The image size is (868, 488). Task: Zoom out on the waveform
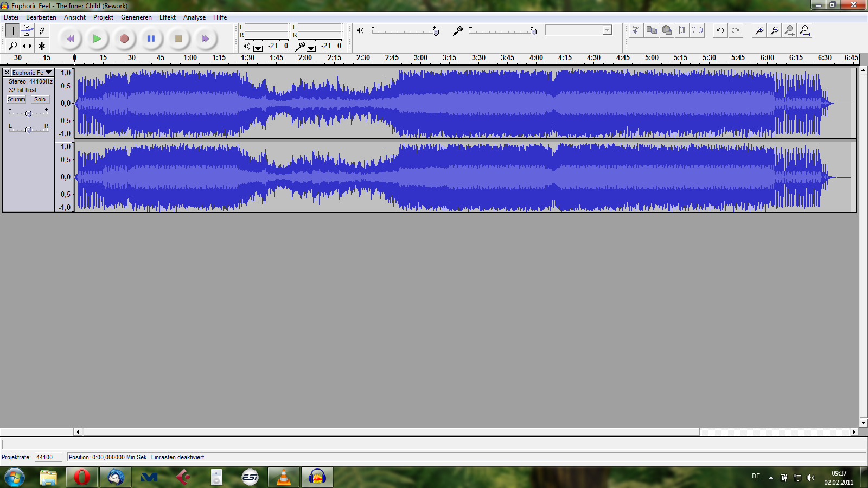coord(775,30)
